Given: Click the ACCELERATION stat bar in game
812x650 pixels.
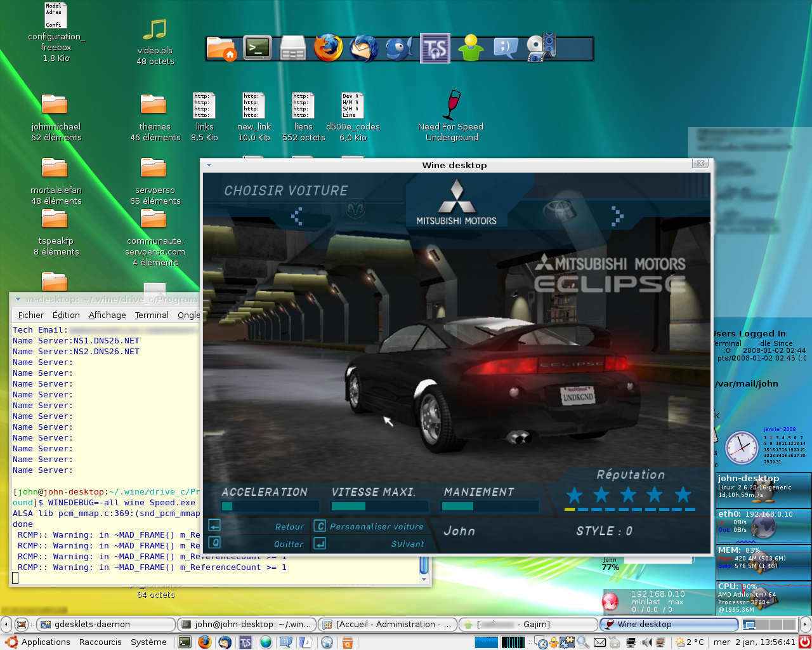Looking at the screenshot, I should coord(270,506).
